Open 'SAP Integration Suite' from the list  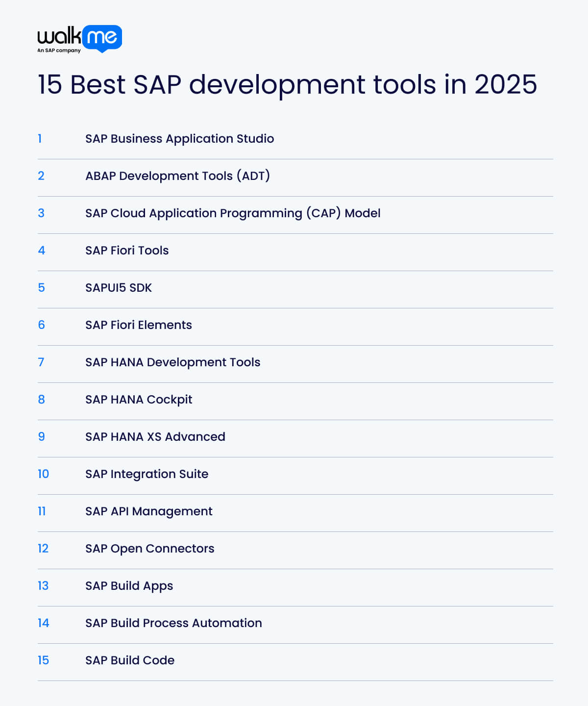(147, 474)
